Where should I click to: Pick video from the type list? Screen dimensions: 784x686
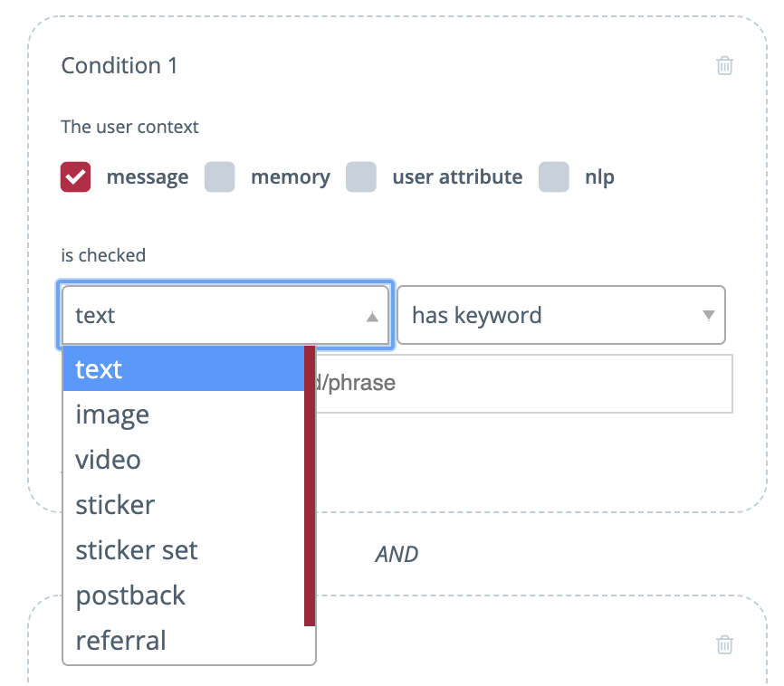pos(183,460)
